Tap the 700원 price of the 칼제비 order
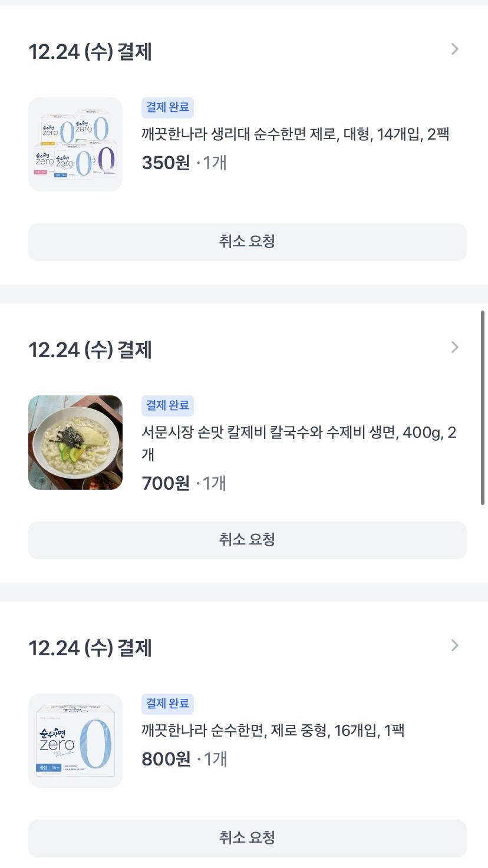Screen dimensions: 488x868 (166, 484)
